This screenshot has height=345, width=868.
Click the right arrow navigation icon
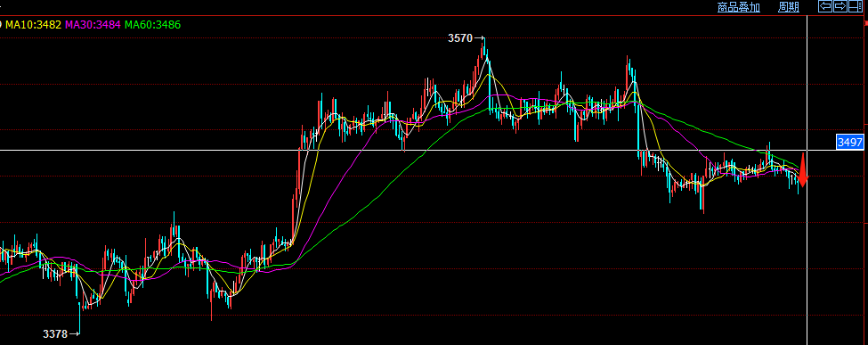pos(840,6)
